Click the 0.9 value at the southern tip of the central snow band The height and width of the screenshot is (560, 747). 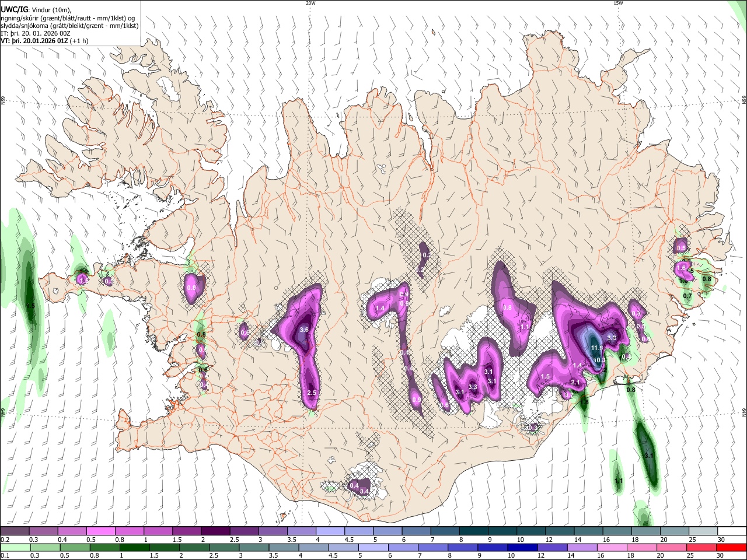[x=417, y=400]
